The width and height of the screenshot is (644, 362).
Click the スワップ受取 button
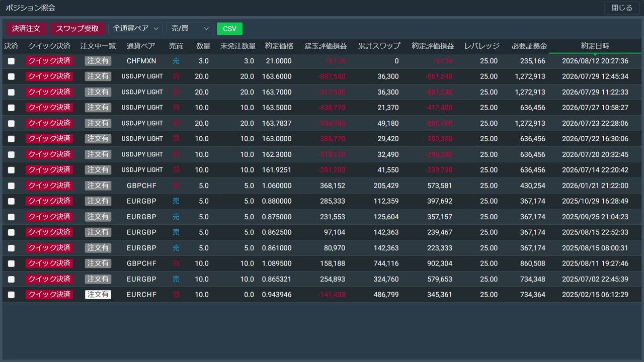point(77,29)
